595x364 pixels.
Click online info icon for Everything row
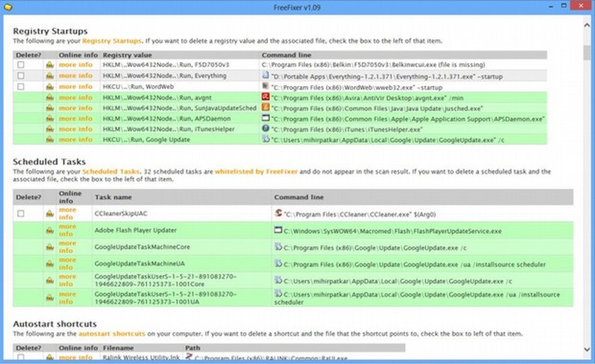pos(50,76)
